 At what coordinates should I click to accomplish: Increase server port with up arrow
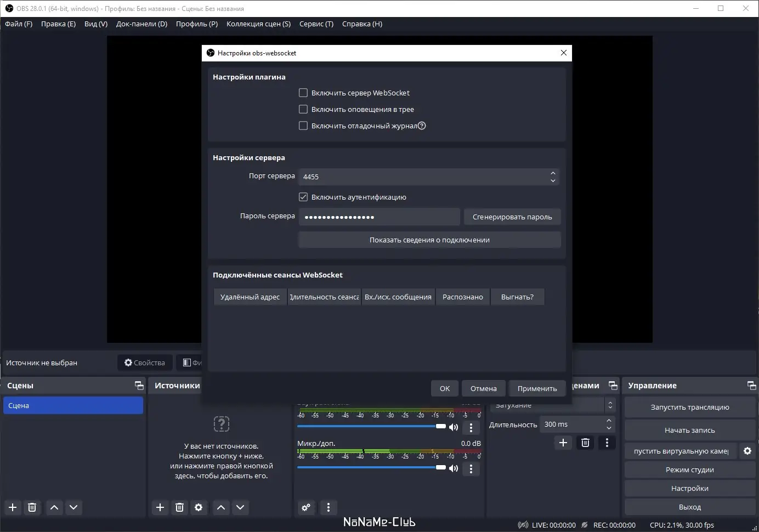[x=553, y=173]
